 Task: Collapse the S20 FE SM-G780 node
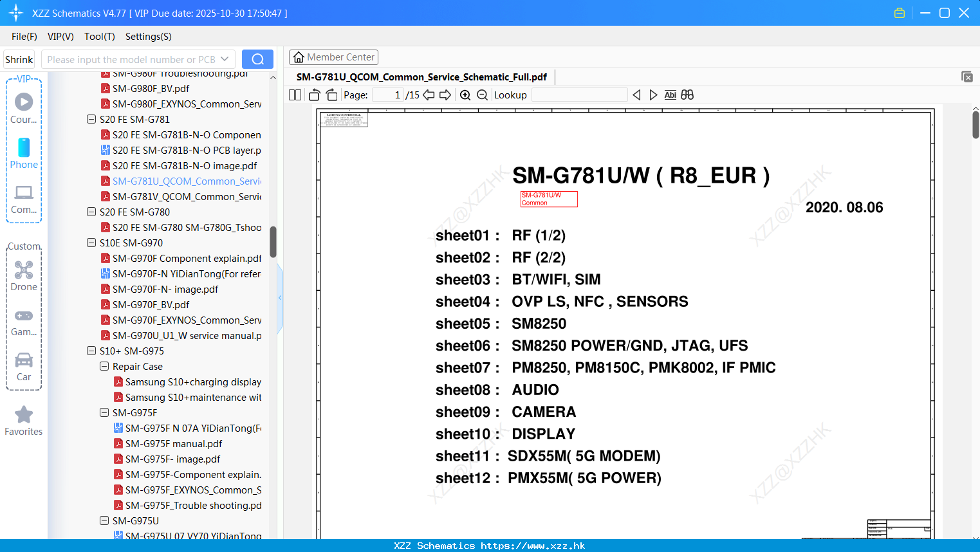pyautogui.click(x=91, y=212)
